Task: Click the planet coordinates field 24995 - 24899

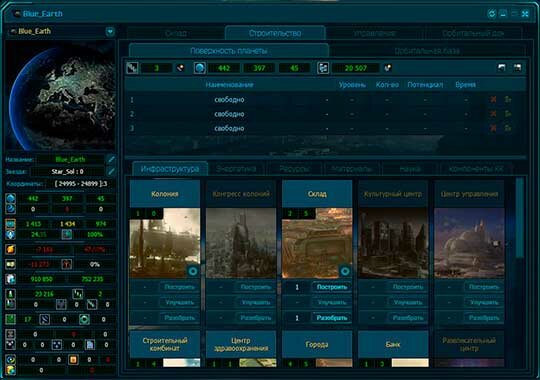Action: pos(81,184)
